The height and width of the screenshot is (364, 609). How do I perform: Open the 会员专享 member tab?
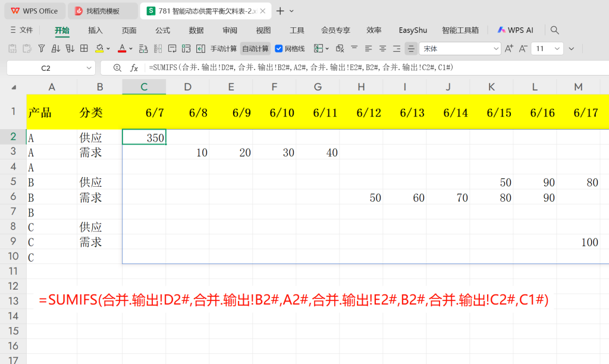335,30
